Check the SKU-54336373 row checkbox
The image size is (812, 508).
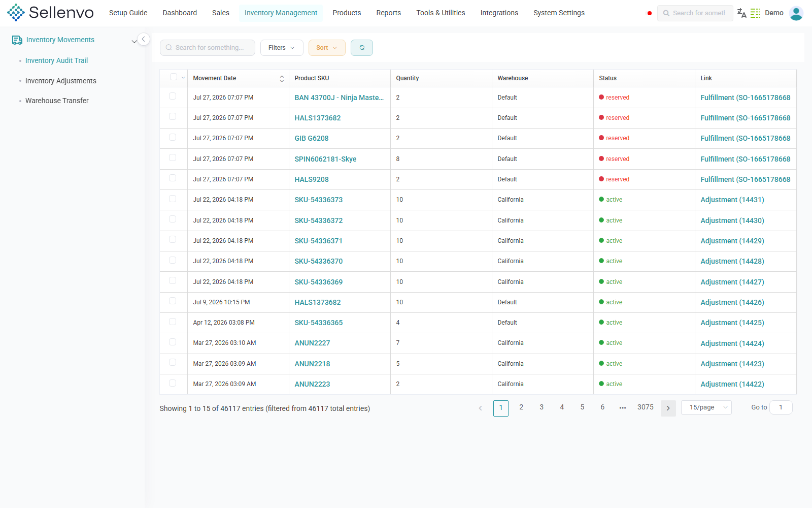click(x=173, y=199)
